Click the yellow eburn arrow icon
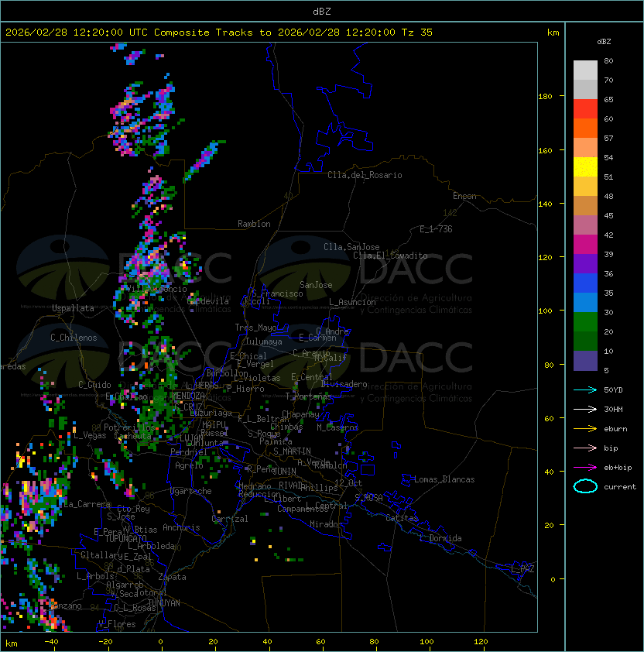The width and height of the screenshot is (644, 652). 585,429
